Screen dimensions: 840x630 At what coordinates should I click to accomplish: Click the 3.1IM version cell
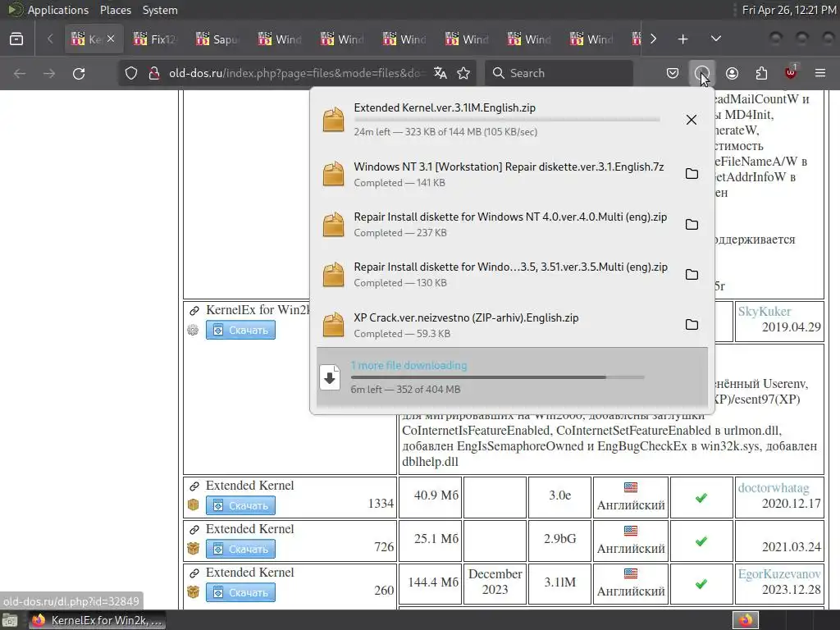(x=559, y=582)
